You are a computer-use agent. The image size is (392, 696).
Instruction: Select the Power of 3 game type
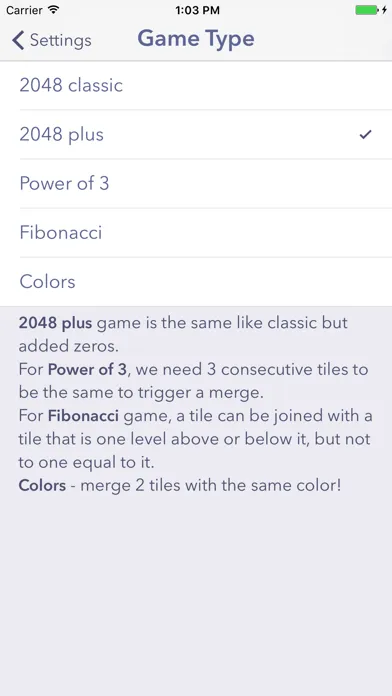196,183
